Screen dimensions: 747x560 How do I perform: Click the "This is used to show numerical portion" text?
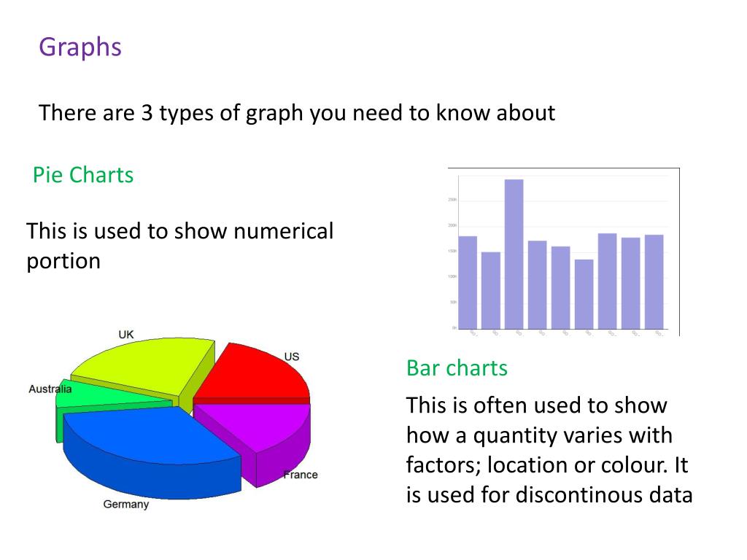coord(179,246)
